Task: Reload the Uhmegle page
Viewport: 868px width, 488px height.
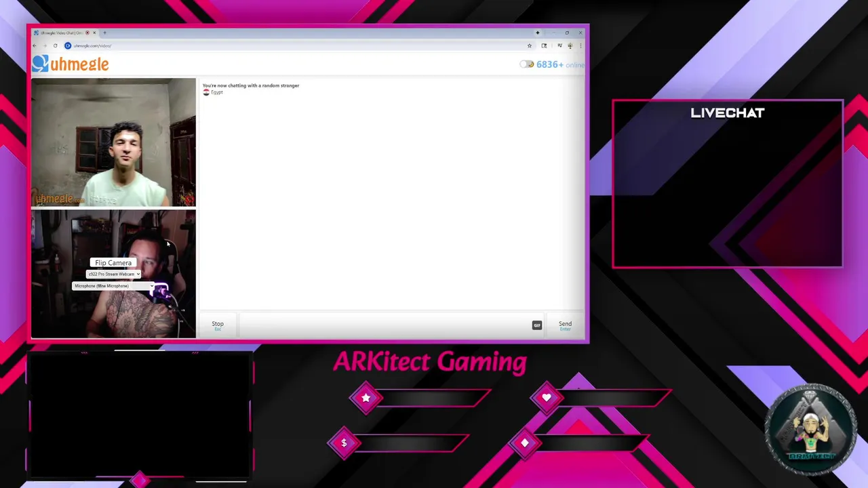Action: [x=55, y=45]
